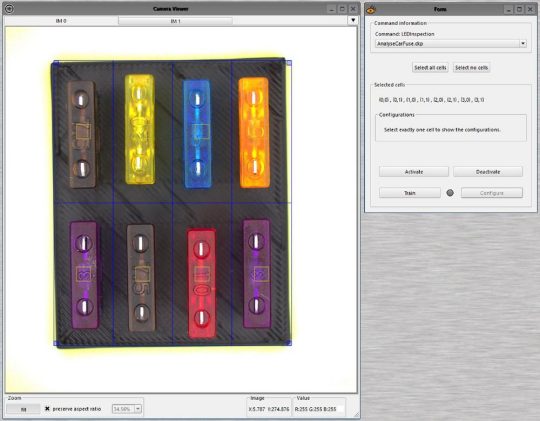540x421 pixels.
Task: Click the Deactivate button
Action: tap(488, 172)
